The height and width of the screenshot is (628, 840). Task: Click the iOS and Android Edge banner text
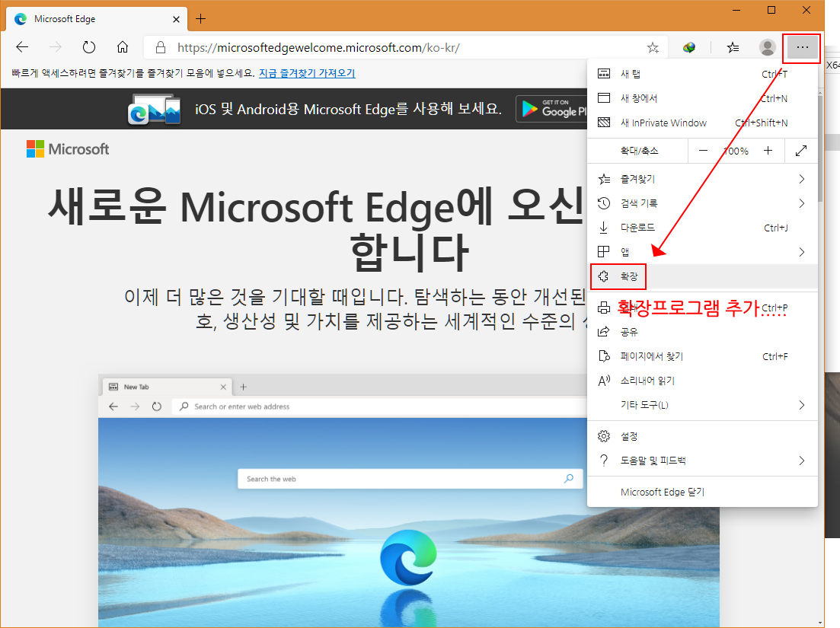[x=348, y=109]
